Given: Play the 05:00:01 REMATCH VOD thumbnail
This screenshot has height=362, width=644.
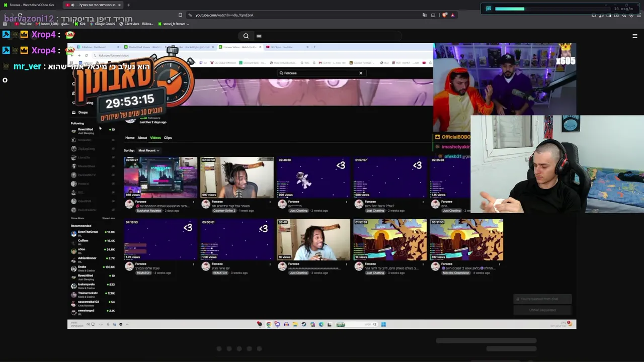Looking at the screenshot, I should (x=237, y=240).
